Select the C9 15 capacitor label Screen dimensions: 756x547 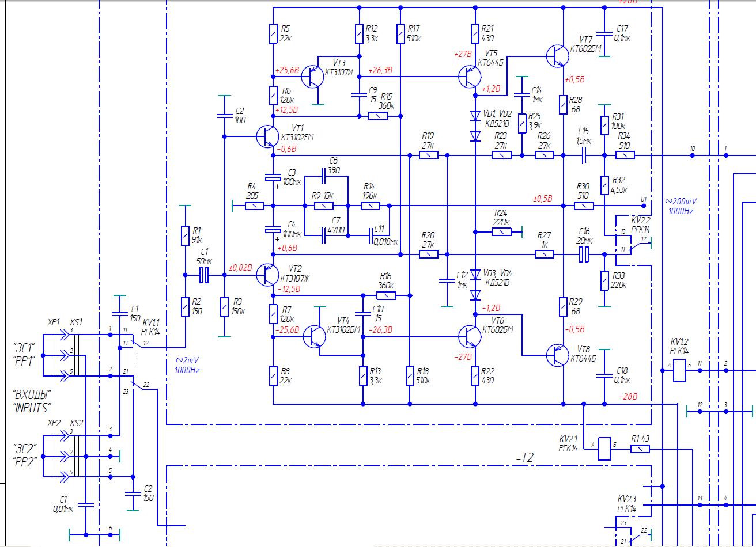tap(373, 94)
